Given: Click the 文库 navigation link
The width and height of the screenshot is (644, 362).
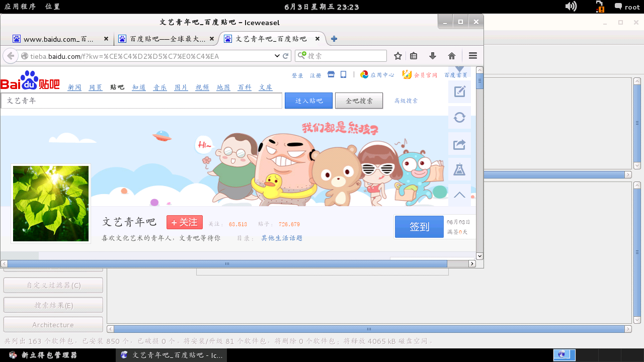Looking at the screenshot, I should click(266, 87).
